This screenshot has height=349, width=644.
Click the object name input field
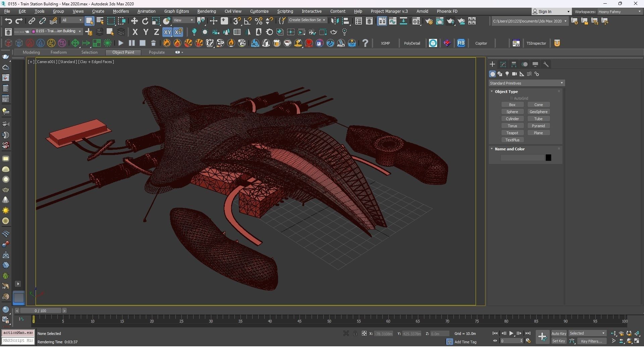(522, 158)
